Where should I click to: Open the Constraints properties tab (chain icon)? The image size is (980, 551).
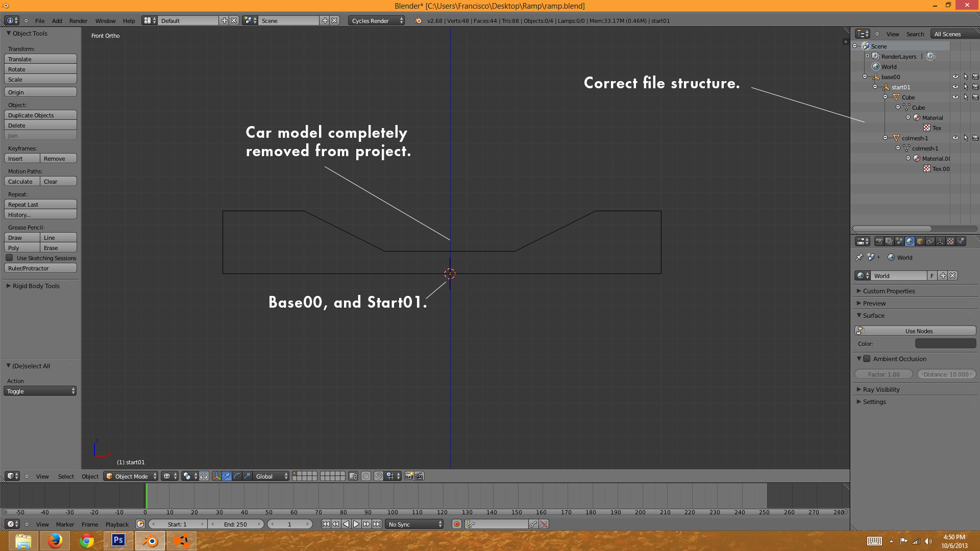(x=930, y=241)
